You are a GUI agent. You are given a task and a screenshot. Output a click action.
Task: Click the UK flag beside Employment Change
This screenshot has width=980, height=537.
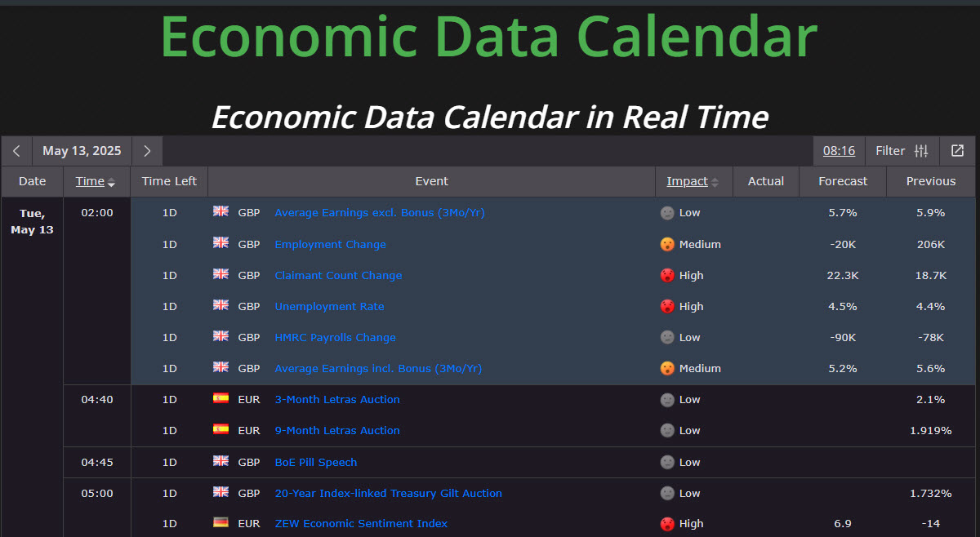coord(220,243)
